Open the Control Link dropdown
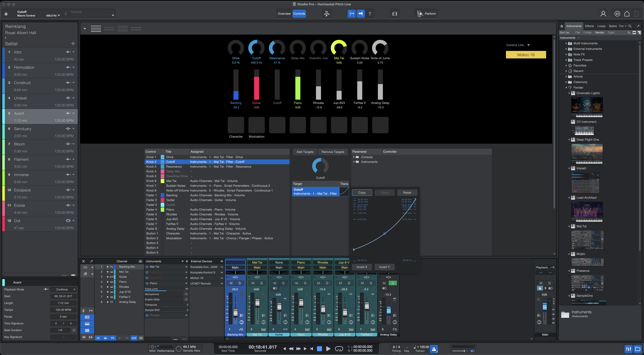The height and width of the screenshot is (355, 644). point(529,45)
